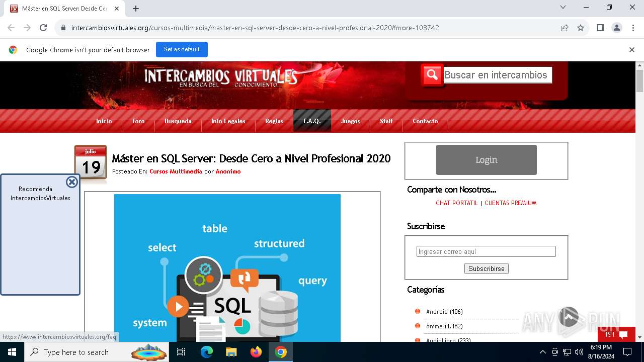Click the browser back arrow
The height and width of the screenshot is (362, 644).
coord(11,28)
